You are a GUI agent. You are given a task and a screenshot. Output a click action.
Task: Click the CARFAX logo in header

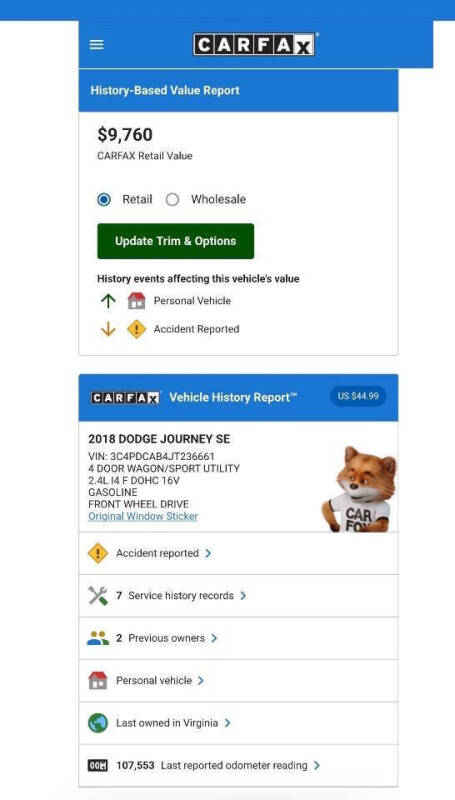tap(255, 44)
